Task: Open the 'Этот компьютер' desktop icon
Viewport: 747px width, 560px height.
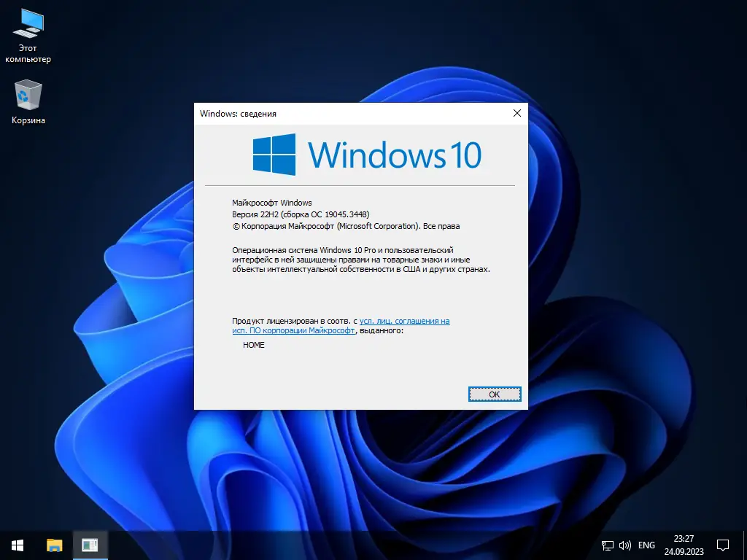Action: 28,36
